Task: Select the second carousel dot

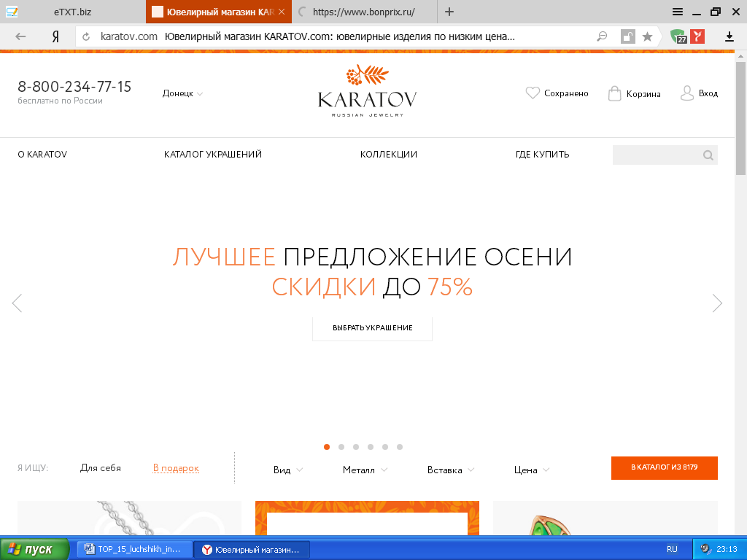Action: point(341,447)
